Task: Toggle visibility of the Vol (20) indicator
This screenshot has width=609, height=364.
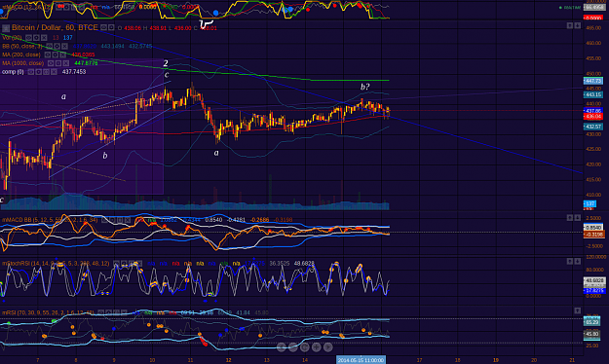Action: (28, 38)
